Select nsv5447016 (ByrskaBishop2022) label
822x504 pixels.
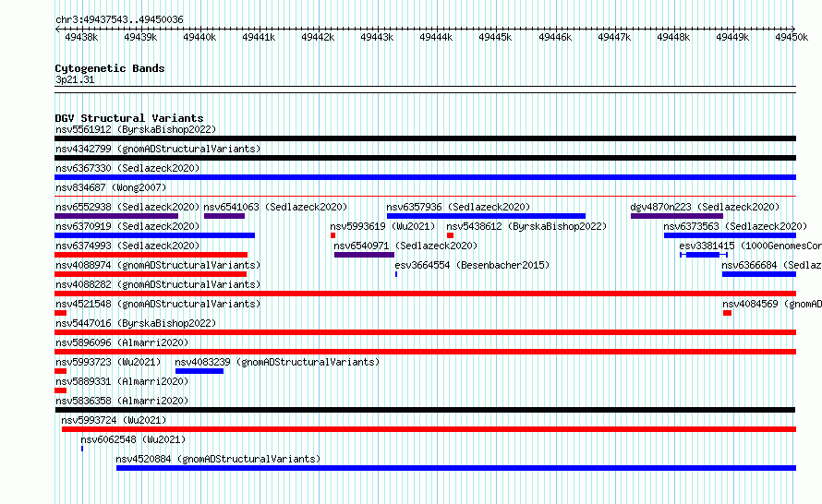pyautogui.click(x=136, y=323)
